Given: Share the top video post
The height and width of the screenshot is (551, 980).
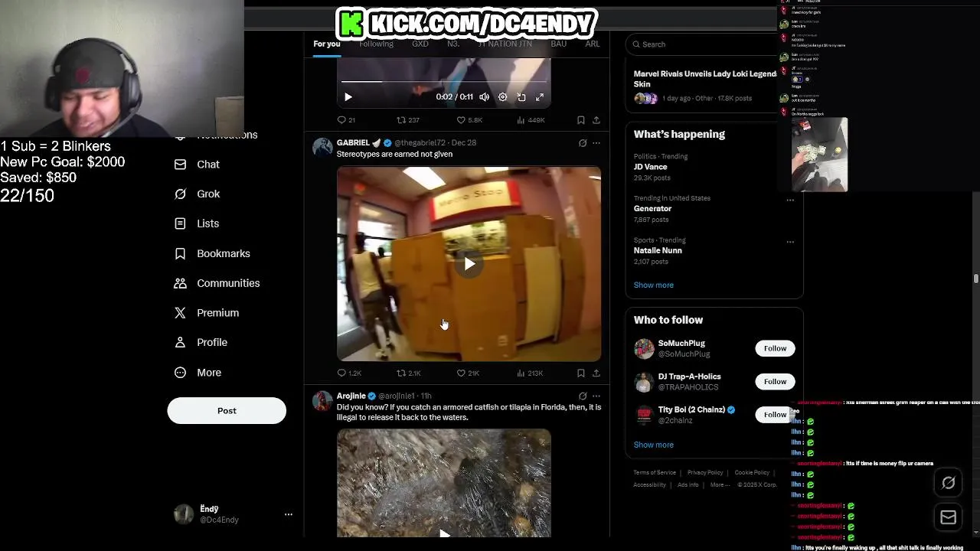Looking at the screenshot, I should [596, 120].
